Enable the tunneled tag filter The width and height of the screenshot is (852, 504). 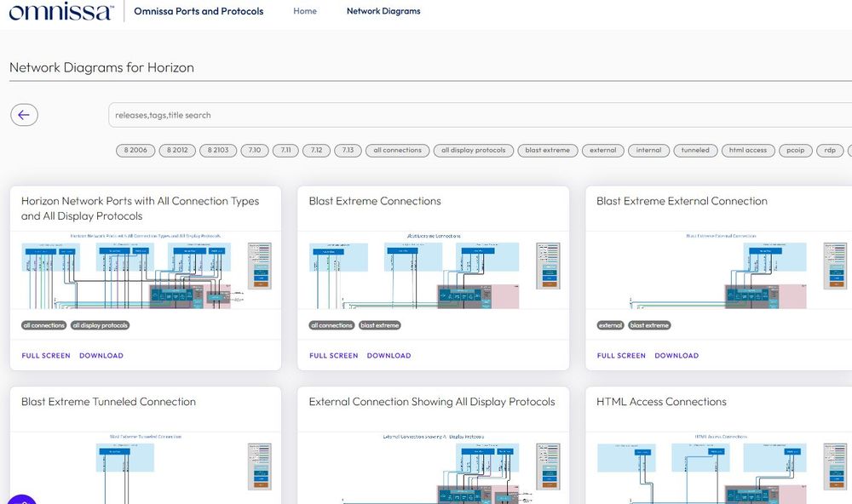695,151
